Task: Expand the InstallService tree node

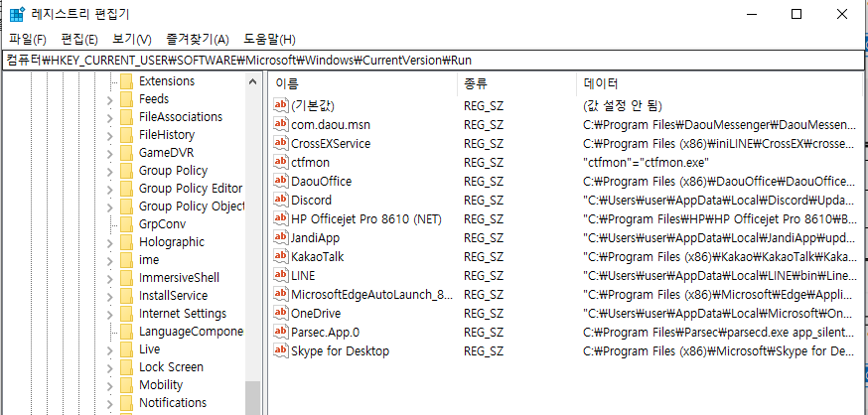Action: click(x=109, y=297)
